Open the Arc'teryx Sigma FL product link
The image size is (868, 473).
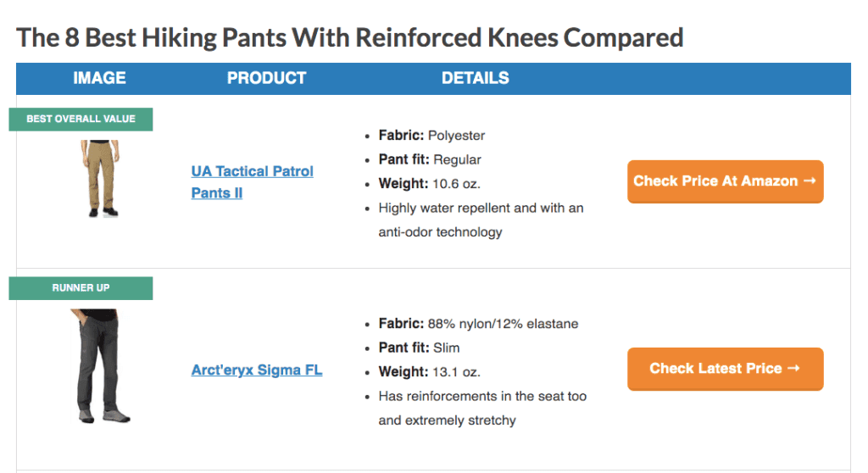(256, 370)
